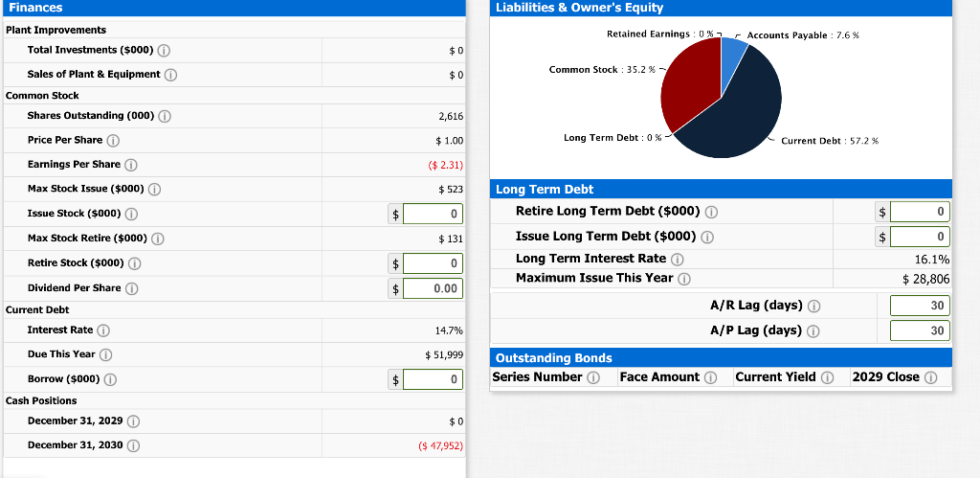
Task: Click the A/R Lag (days) info icon
Action: coord(813,306)
